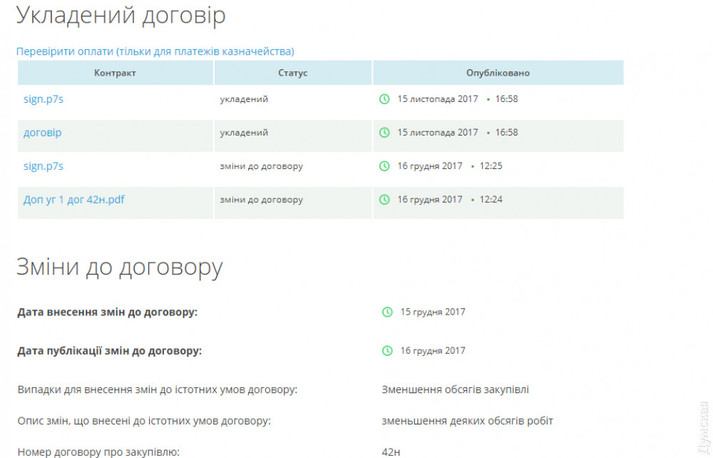Click clock icon next to Дата публікації змін date
This screenshot has height=458, width=713.
[x=387, y=351]
